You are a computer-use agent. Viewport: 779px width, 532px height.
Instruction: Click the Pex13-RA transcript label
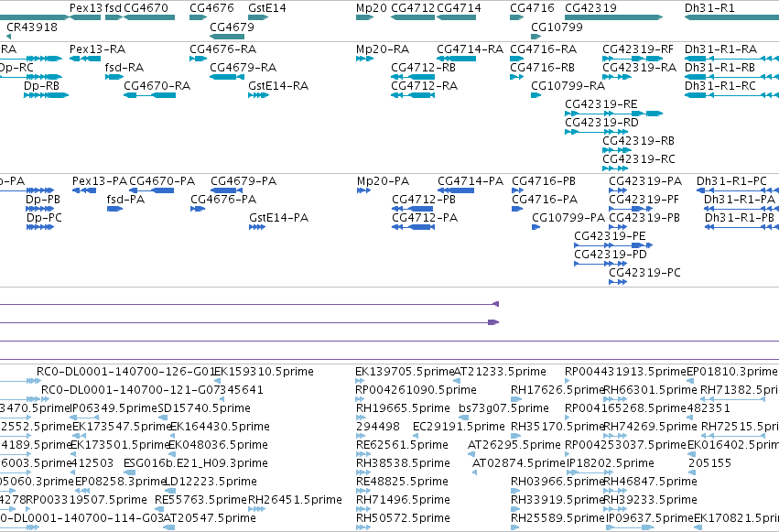pyautogui.click(x=97, y=49)
